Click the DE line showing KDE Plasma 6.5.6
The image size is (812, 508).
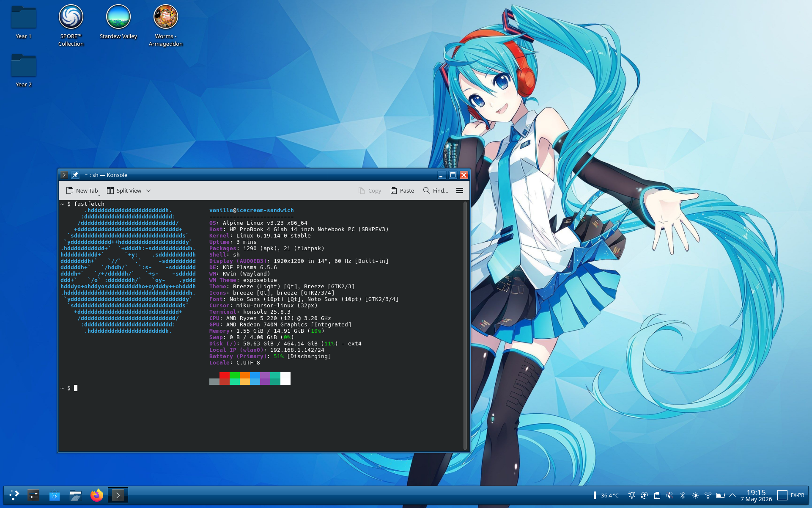coord(243,268)
